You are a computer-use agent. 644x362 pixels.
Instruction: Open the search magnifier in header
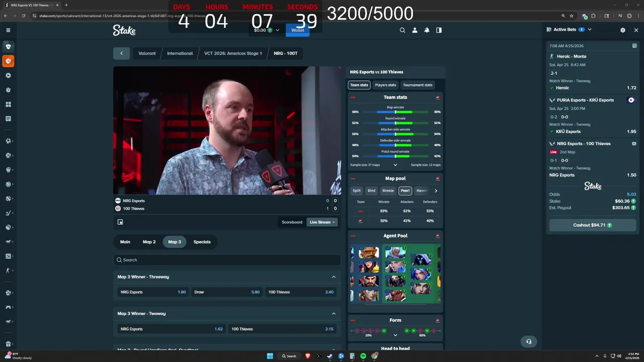click(x=403, y=30)
